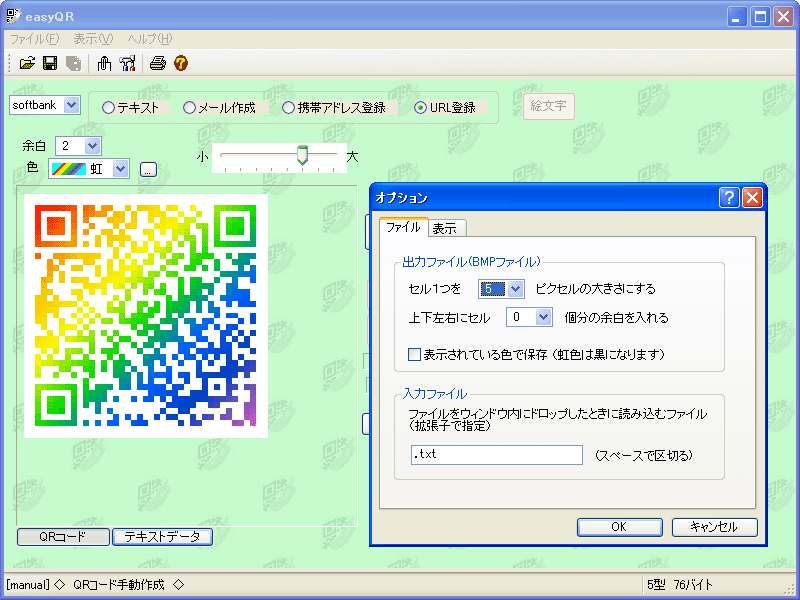Click the キャンセル button
The width and height of the screenshot is (800, 600).
pos(714,527)
